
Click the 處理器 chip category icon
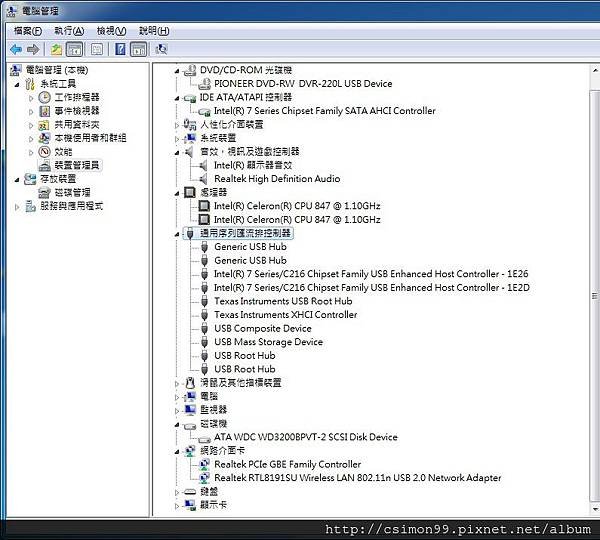coord(190,192)
